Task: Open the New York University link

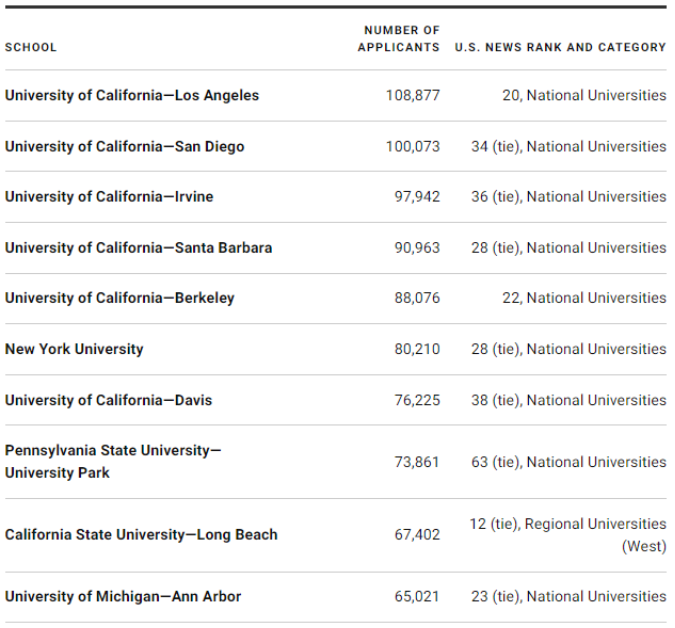Action: coord(74,349)
